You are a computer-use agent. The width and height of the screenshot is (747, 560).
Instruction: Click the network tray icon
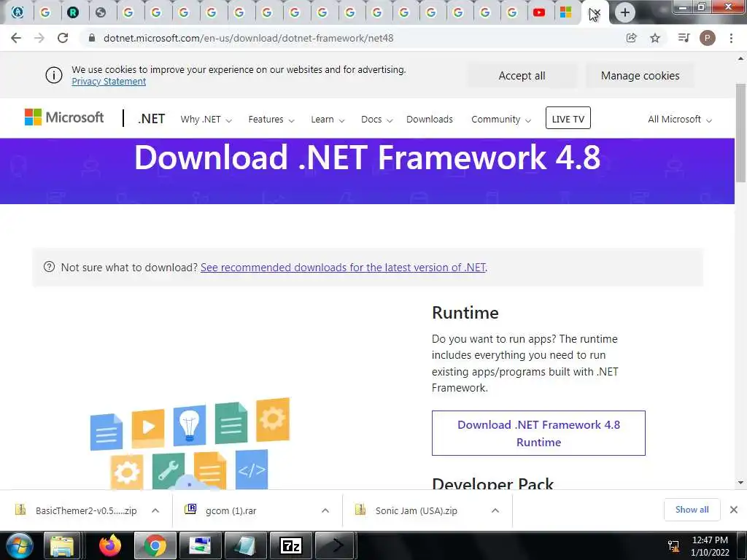pos(673,545)
